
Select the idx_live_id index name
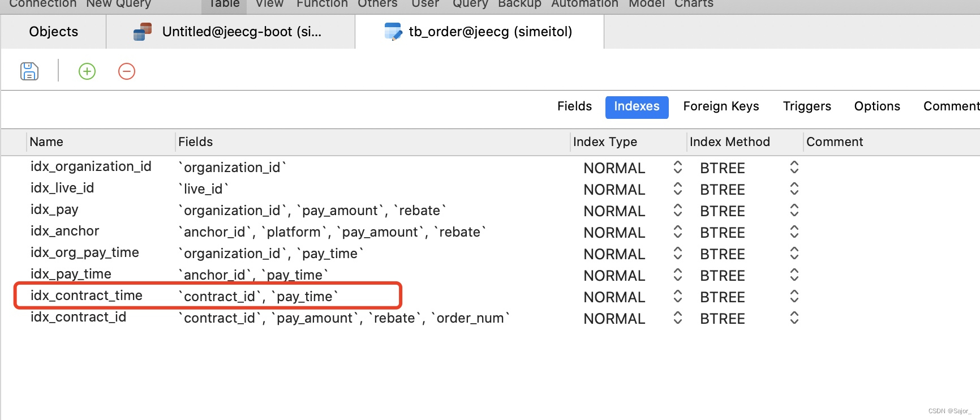(62, 188)
